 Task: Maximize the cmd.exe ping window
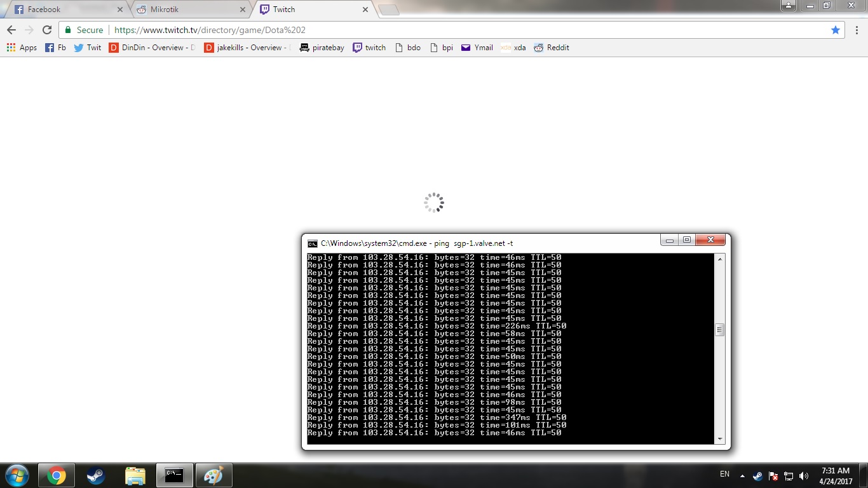click(x=687, y=240)
